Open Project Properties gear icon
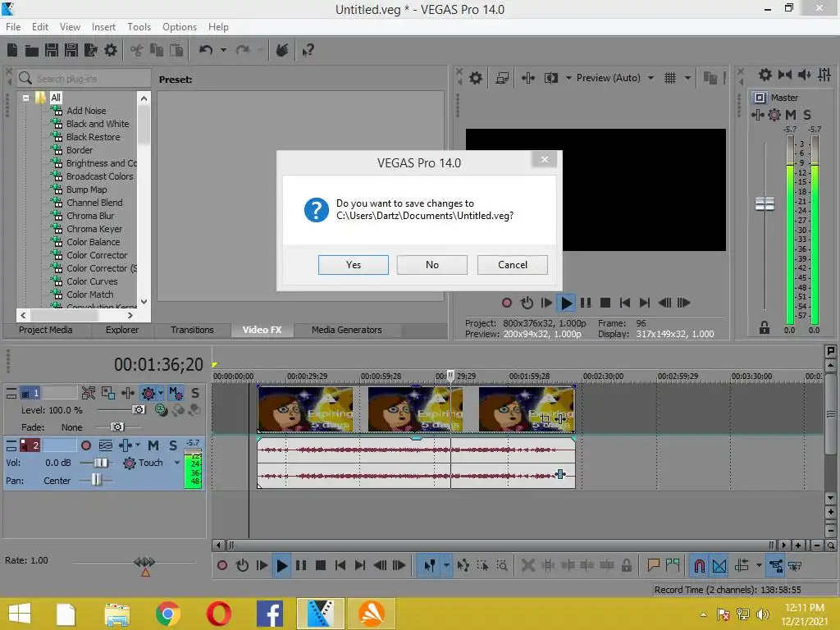The image size is (840, 630). click(x=111, y=50)
